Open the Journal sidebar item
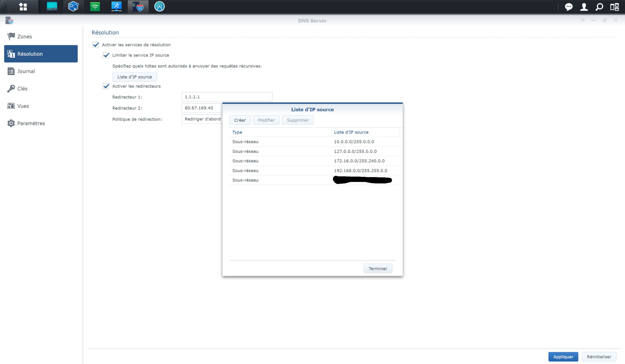 pyautogui.click(x=26, y=71)
